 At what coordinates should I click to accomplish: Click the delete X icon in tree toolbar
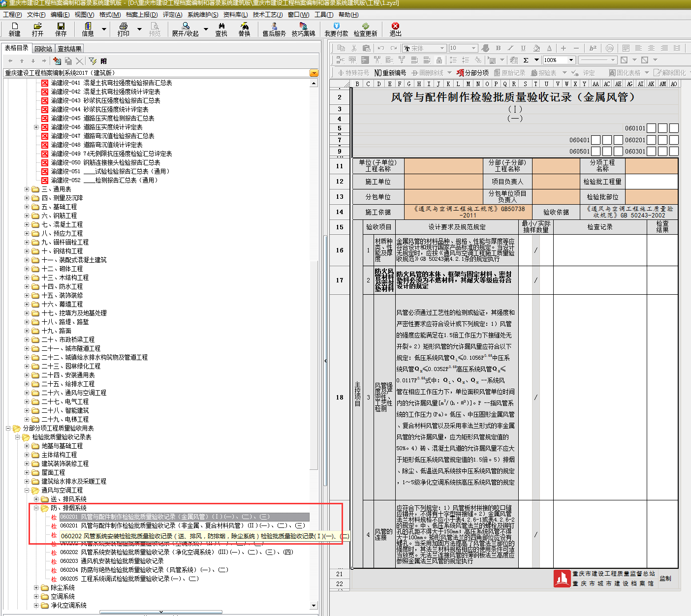pyautogui.click(x=79, y=61)
